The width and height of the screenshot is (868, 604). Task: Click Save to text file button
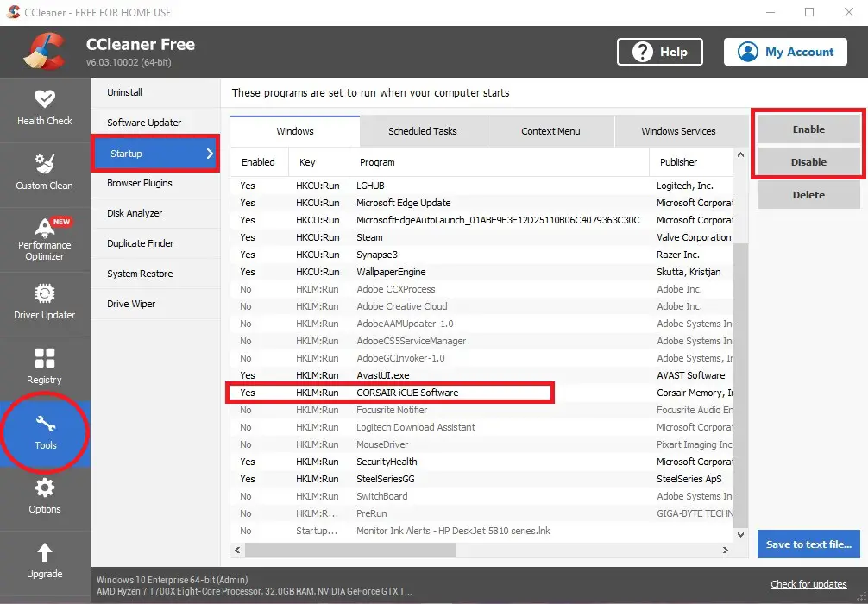808,544
